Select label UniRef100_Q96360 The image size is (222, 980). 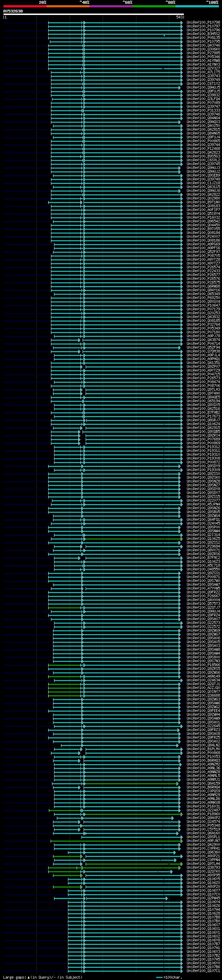pyautogui.click(x=203, y=852)
